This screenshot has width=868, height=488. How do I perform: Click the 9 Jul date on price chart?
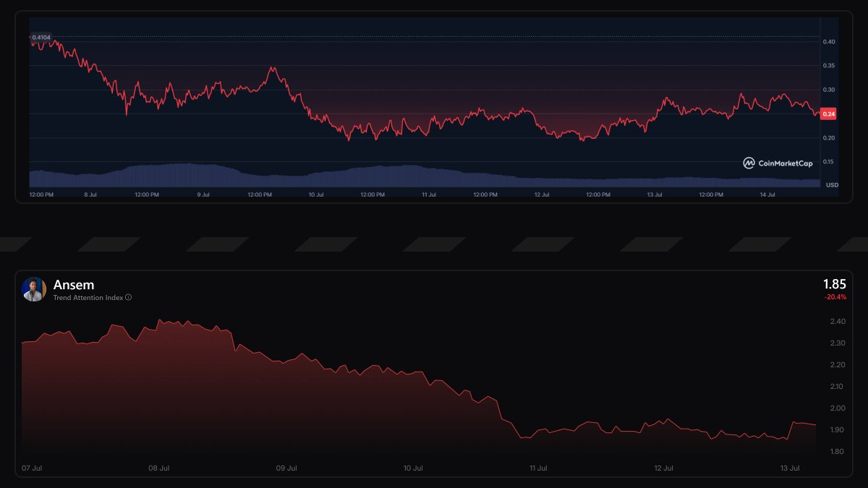click(x=203, y=194)
